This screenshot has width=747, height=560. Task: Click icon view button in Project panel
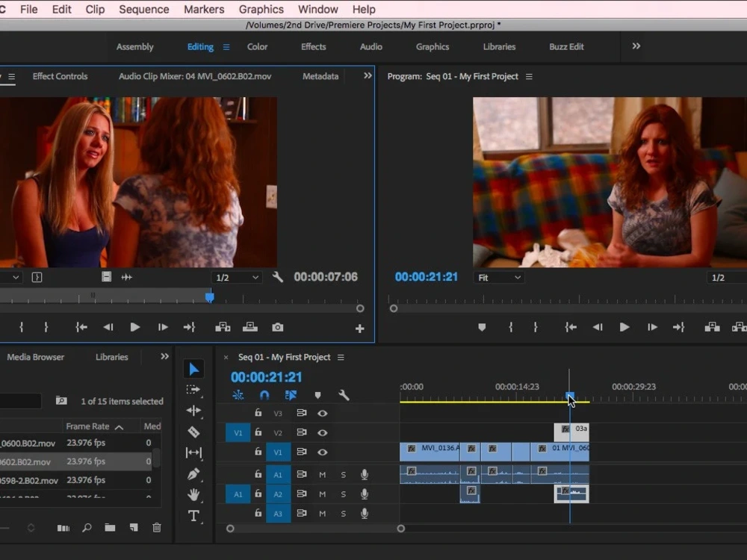(63, 528)
